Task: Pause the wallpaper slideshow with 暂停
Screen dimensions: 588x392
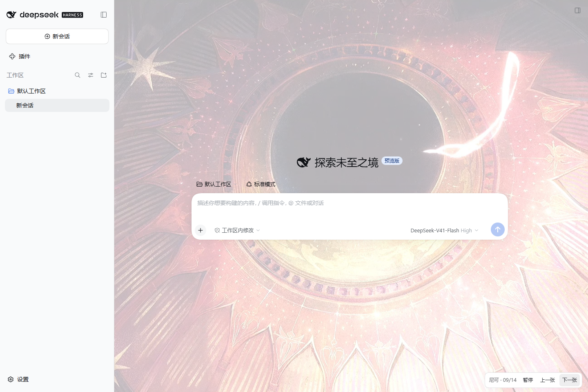Action: pyautogui.click(x=528, y=380)
